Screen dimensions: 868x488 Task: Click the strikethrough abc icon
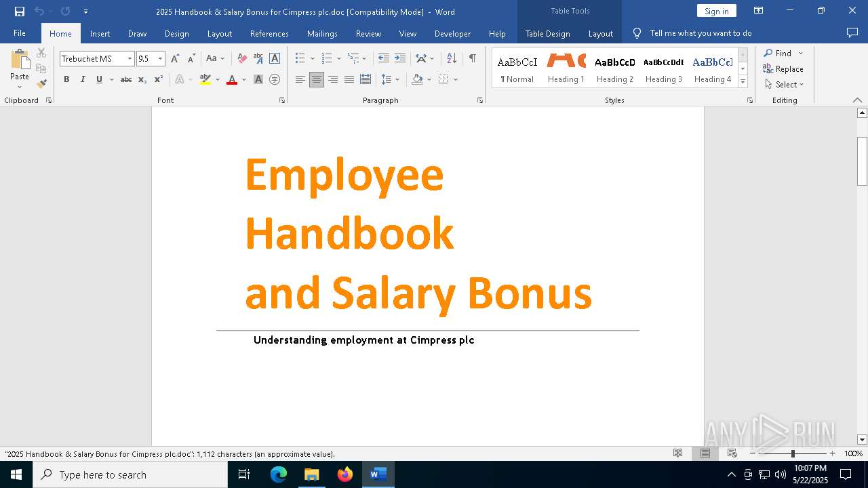pos(126,79)
